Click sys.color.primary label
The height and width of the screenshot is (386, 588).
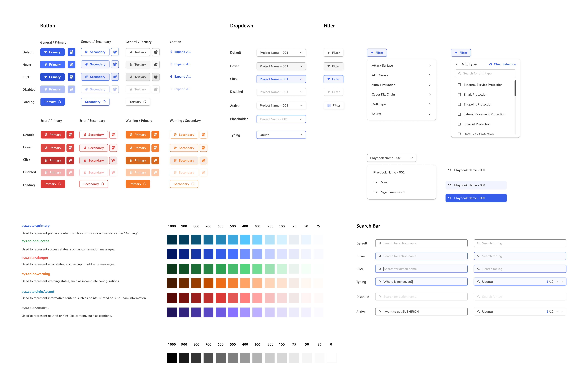(36, 226)
